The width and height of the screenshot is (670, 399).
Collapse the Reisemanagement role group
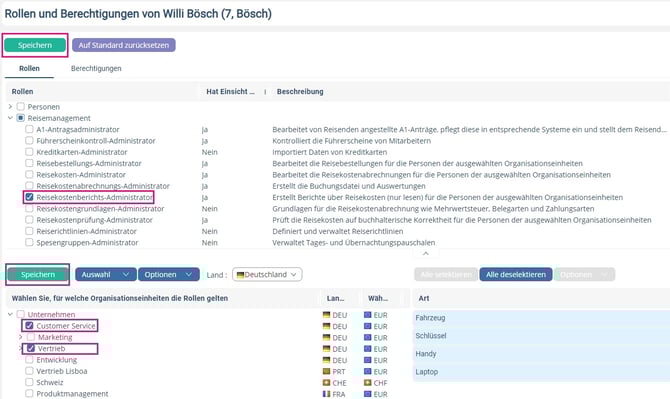10,118
